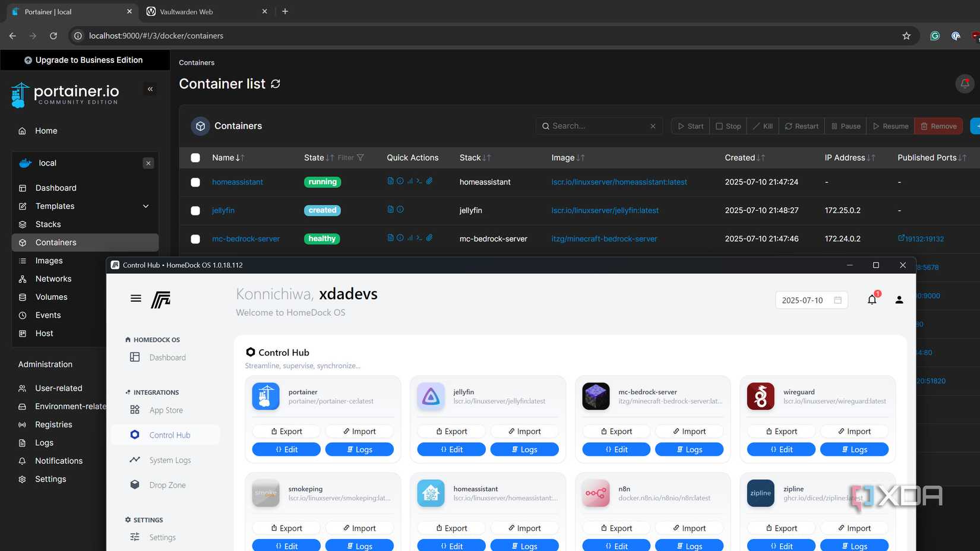This screenshot has width=980, height=551.
Task: Open the HomeDock date picker field
Action: click(x=811, y=300)
